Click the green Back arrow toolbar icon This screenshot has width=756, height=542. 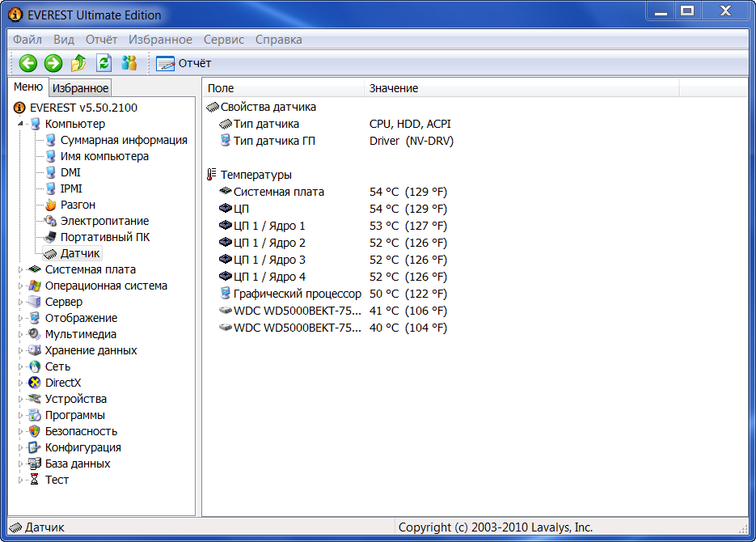tap(28, 63)
